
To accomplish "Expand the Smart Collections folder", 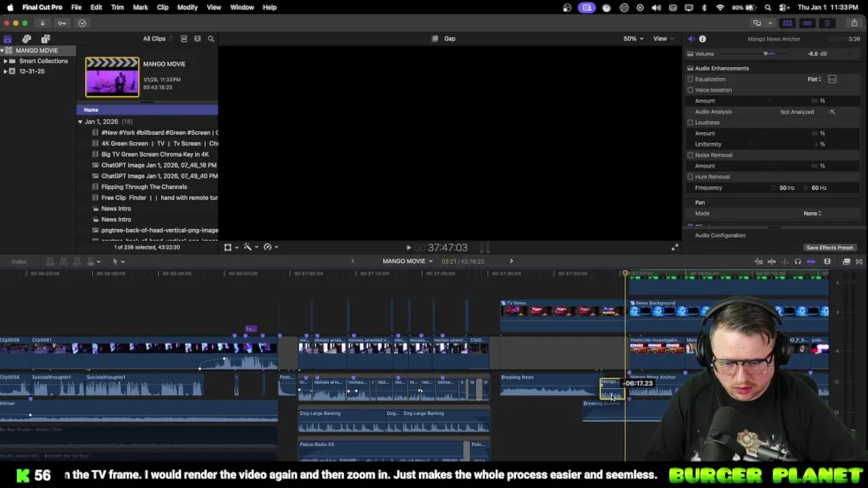I will tap(5, 61).
